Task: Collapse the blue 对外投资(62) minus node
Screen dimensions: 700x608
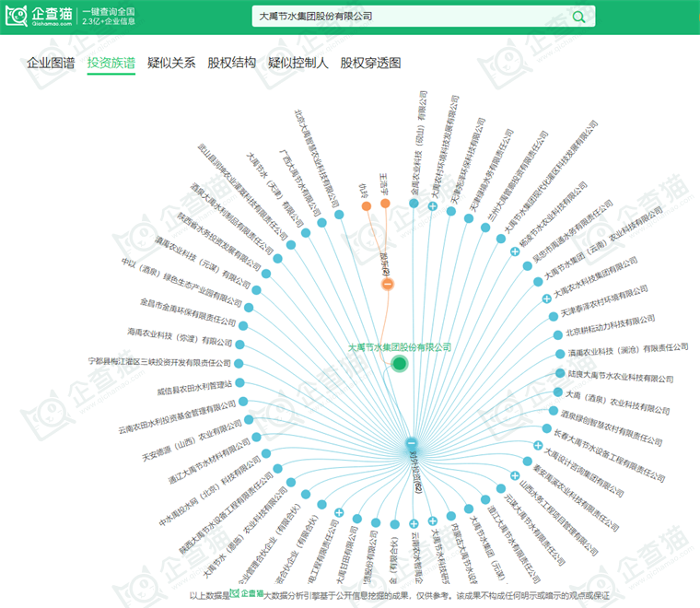Action: coord(411,443)
